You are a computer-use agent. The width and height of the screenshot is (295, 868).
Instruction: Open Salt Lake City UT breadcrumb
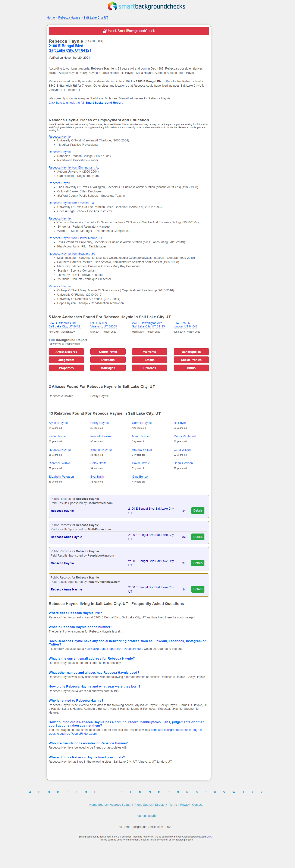pyautogui.click(x=96, y=17)
